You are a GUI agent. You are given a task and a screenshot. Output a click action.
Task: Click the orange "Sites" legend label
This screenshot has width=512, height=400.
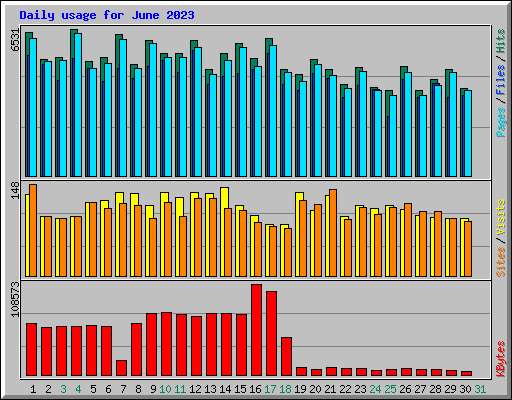point(500,262)
